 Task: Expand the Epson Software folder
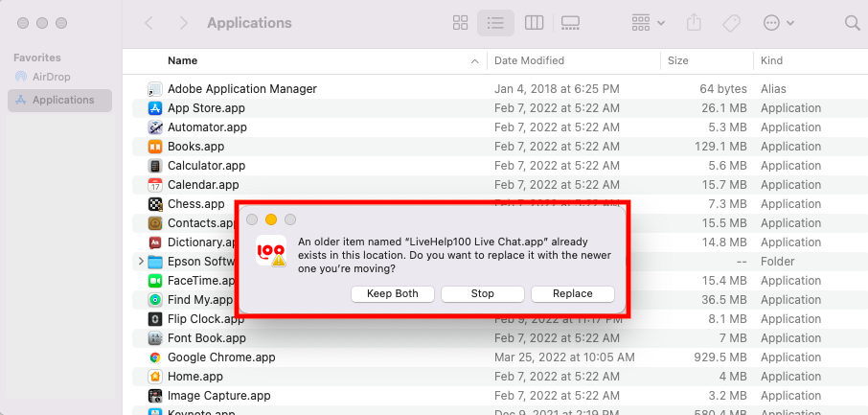[x=141, y=261]
